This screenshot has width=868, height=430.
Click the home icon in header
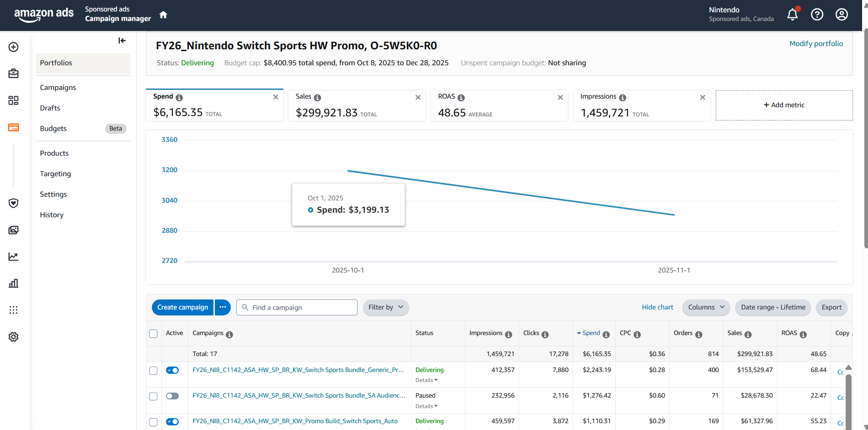coord(163,15)
